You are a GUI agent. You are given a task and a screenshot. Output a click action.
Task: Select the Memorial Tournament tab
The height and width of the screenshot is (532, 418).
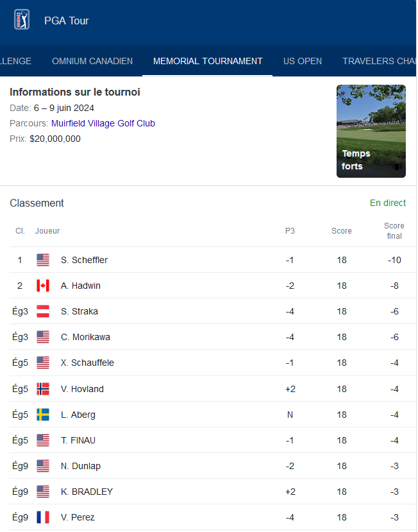(x=208, y=61)
